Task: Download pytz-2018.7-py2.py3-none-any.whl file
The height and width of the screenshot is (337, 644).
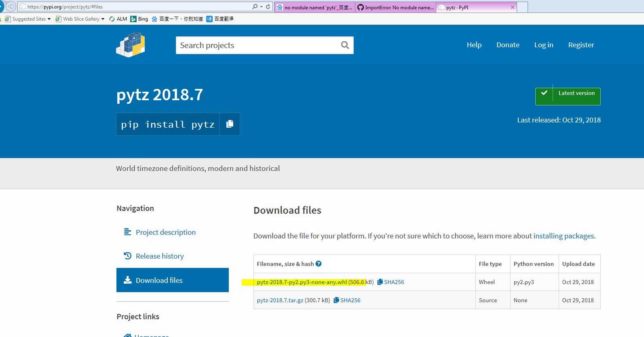Action: point(302,282)
